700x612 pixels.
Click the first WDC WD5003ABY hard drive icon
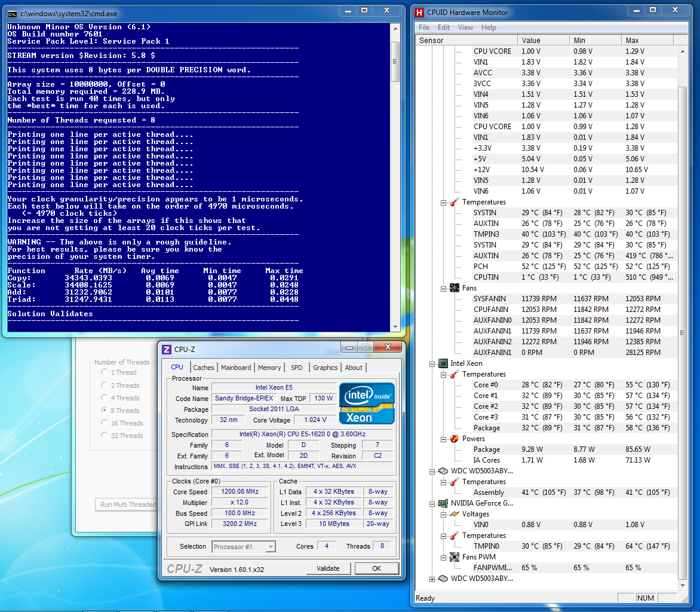[x=443, y=471]
